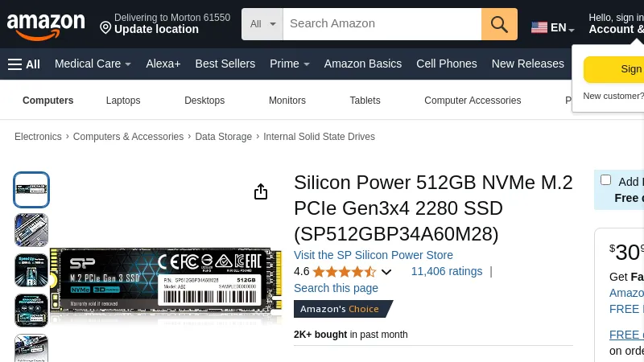The width and height of the screenshot is (644, 362).
Task: Click the location pin icon
Action: point(105,28)
